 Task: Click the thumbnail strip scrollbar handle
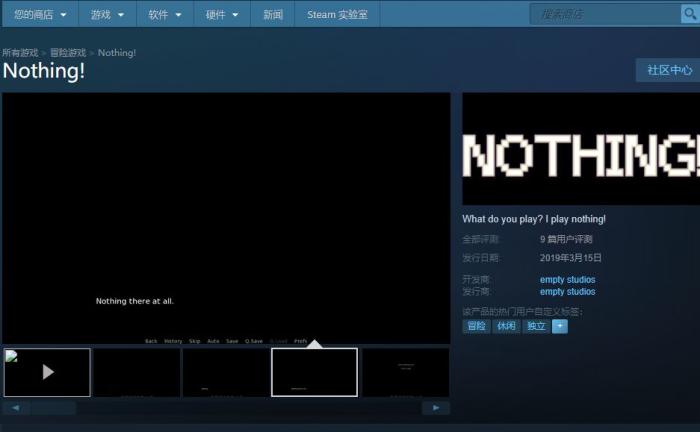54,407
